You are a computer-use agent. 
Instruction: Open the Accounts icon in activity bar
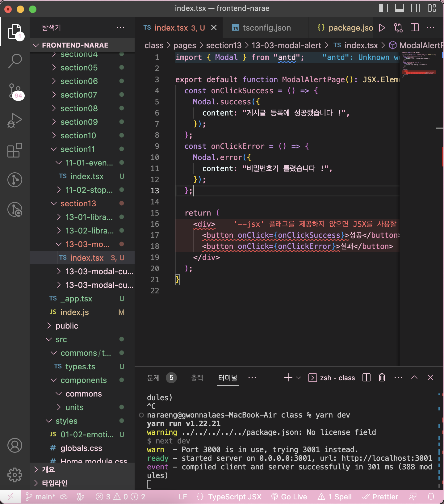pyautogui.click(x=15, y=445)
